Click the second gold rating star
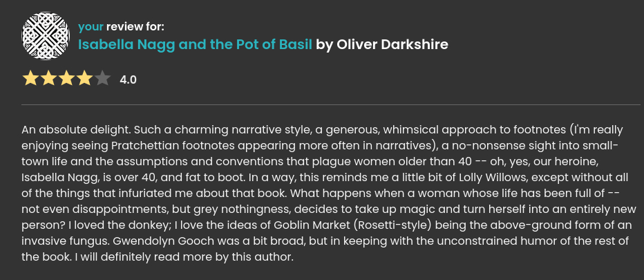 coord(48,78)
